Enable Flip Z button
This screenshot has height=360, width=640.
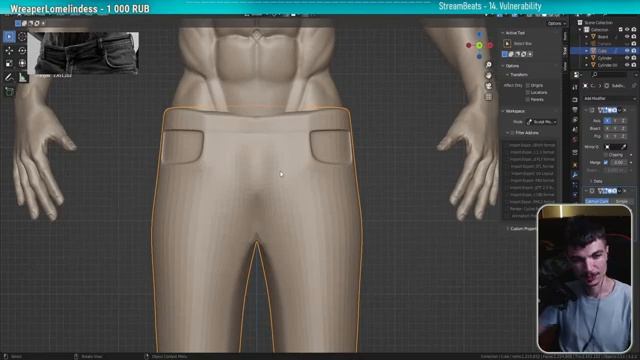(623, 136)
